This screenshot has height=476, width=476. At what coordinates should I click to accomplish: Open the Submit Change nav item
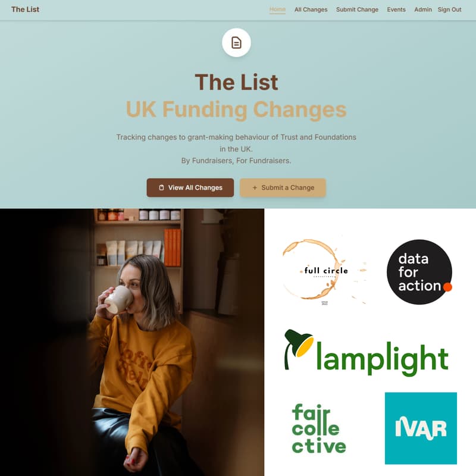point(357,10)
